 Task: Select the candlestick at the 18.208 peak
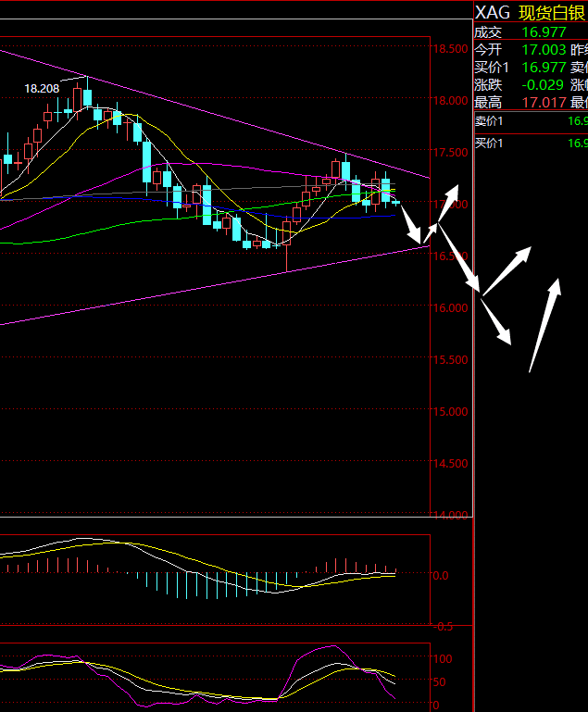[87, 94]
